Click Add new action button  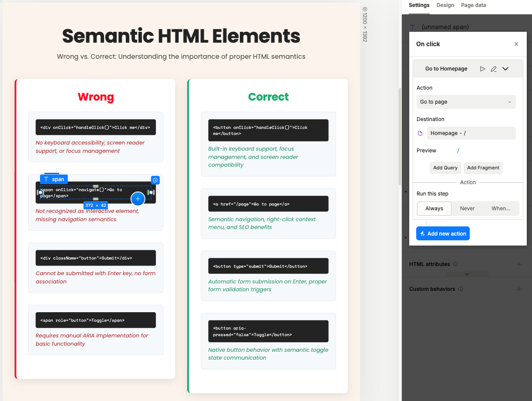point(443,234)
